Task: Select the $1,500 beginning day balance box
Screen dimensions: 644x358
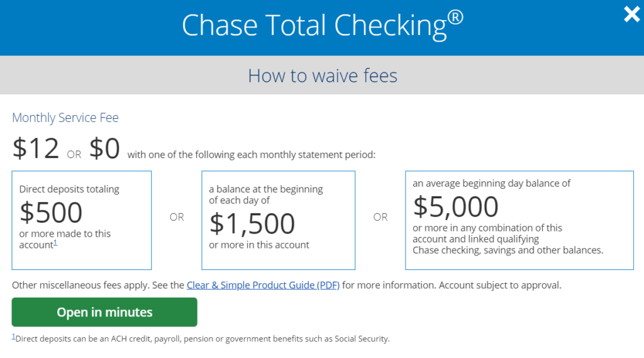Action: pos(278,220)
